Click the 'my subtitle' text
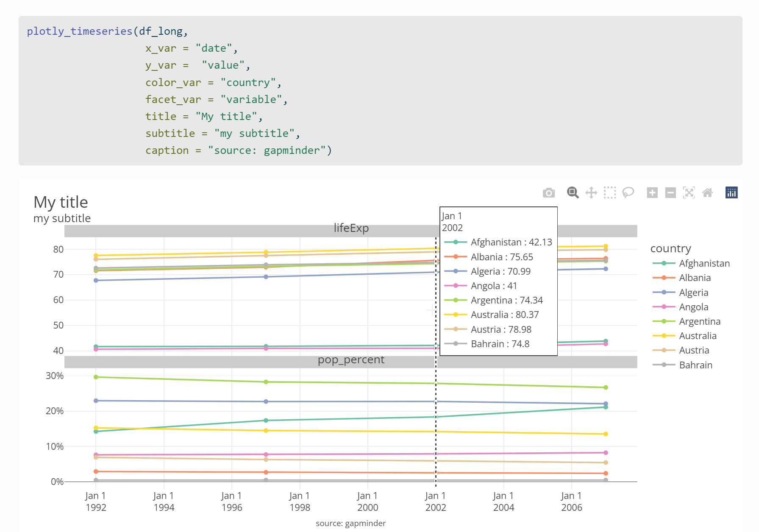The image size is (759, 532). tap(62, 218)
